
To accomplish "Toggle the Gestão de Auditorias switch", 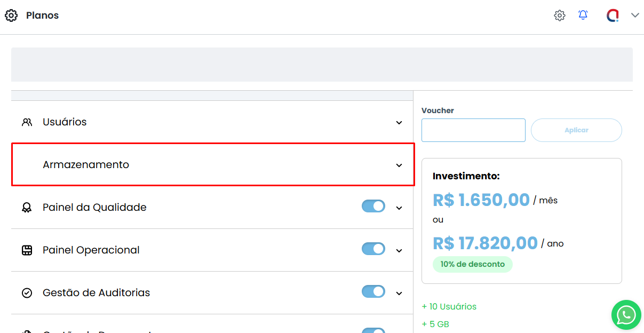I will tap(373, 292).
